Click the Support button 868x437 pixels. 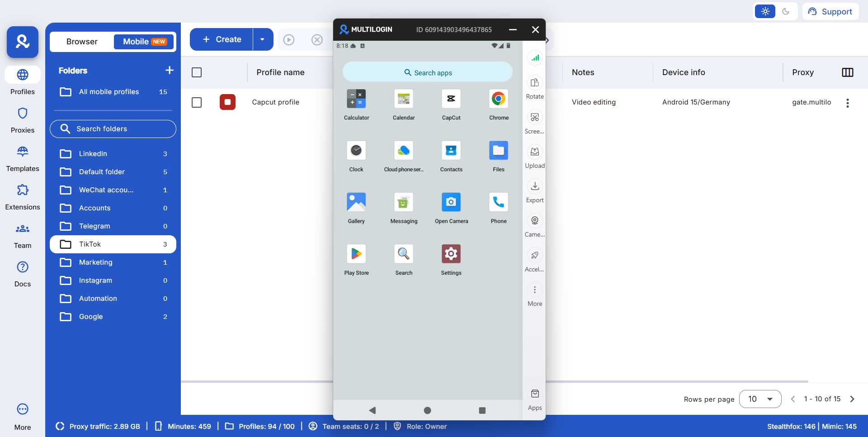pyautogui.click(x=830, y=12)
